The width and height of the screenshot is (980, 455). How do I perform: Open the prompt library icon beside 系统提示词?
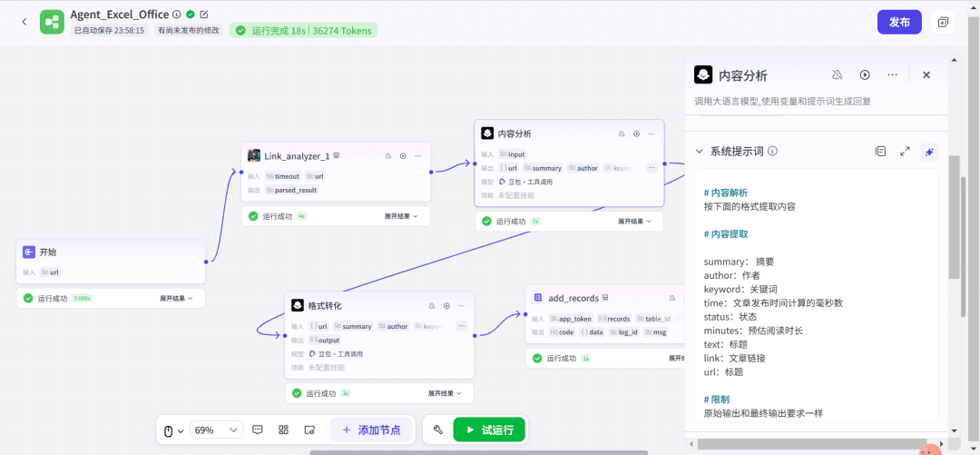pyautogui.click(x=880, y=152)
